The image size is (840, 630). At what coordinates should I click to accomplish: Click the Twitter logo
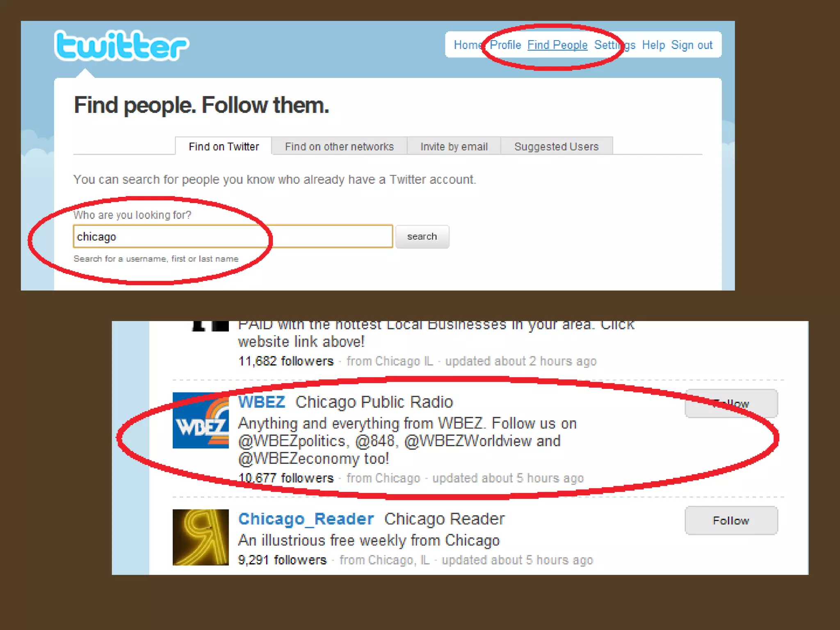point(121,45)
